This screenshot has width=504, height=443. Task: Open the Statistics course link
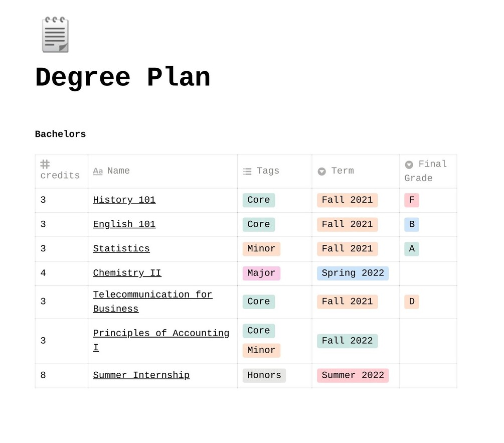pyautogui.click(x=121, y=248)
